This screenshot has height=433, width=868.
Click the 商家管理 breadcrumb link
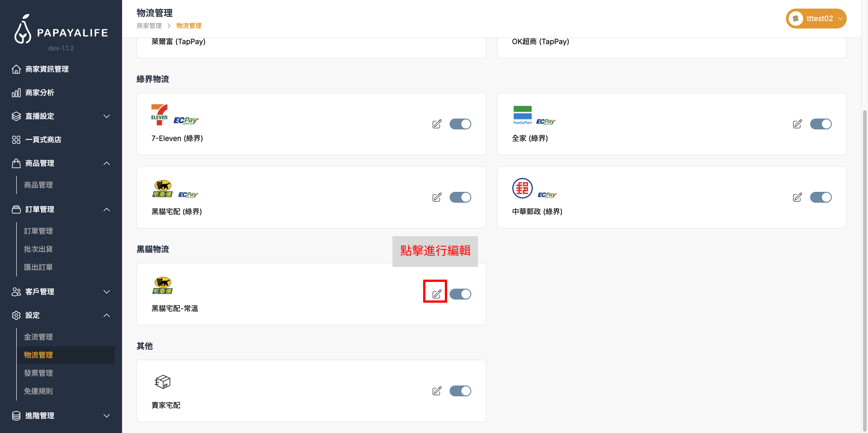click(149, 26)
